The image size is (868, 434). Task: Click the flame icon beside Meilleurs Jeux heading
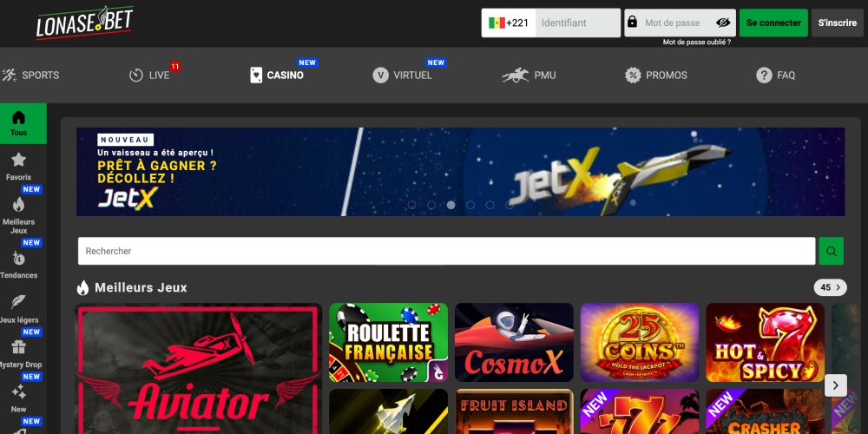coord(83,288)
